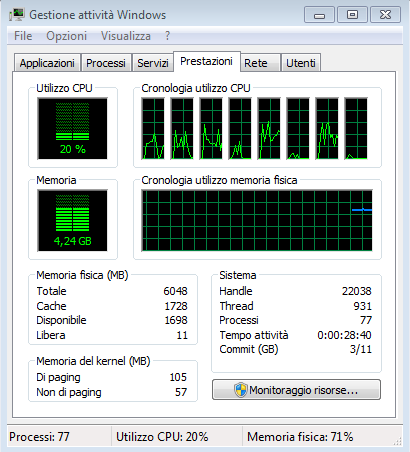Click the Cache value 1728
The image size is (410, 452).
coord(176,306)
